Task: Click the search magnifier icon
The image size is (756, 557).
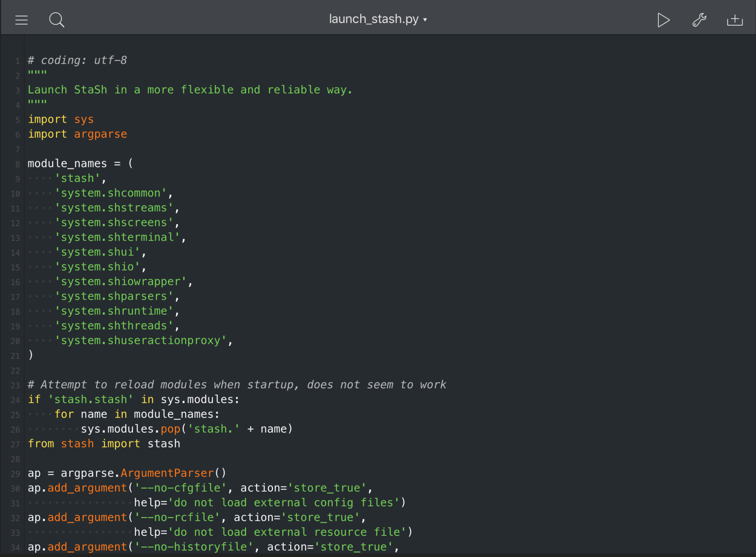Action: point(57,20)
